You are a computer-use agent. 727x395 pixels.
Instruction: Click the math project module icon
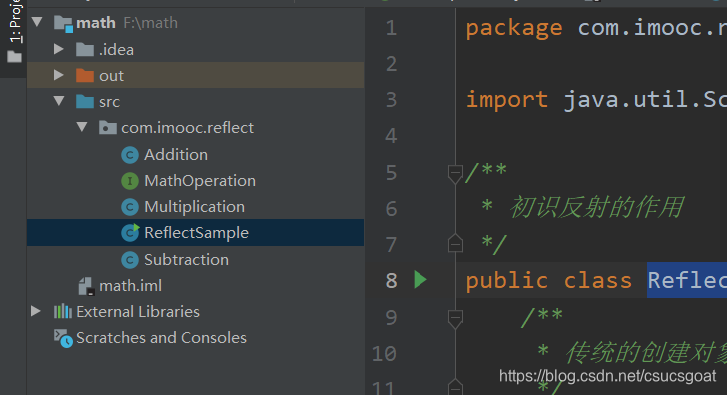pos(64,23)
